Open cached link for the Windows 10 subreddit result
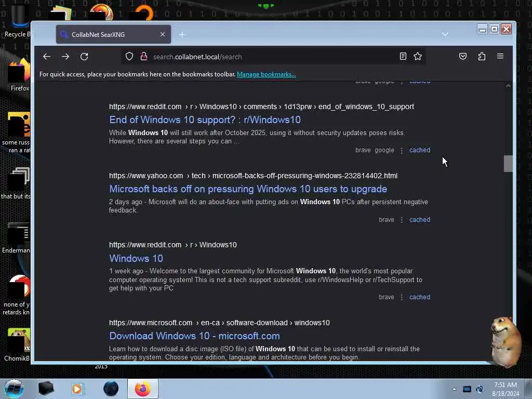The width and height of the screenshot is (532, 399). (420, 297)
